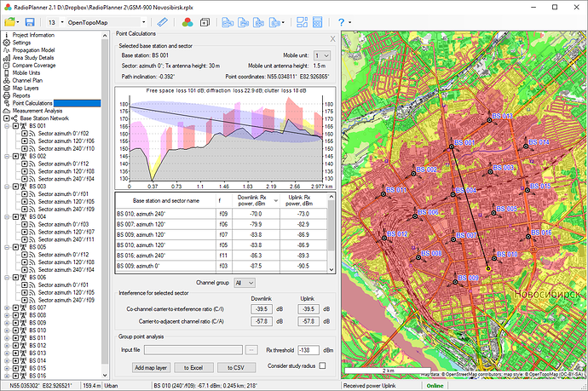This screenshot has height=391, width=588.
Task: Save the project with the floppy icon
Action: pyautogui.click(x=30, y=22)
